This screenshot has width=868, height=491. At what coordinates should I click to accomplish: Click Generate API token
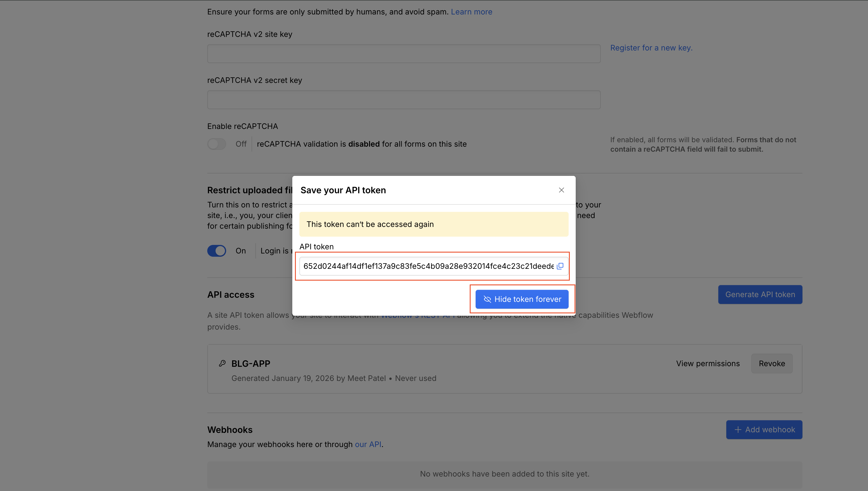(x=760, y=294)
